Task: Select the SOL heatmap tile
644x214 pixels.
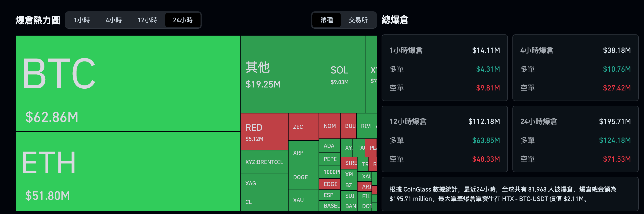Action: (346, 74)
